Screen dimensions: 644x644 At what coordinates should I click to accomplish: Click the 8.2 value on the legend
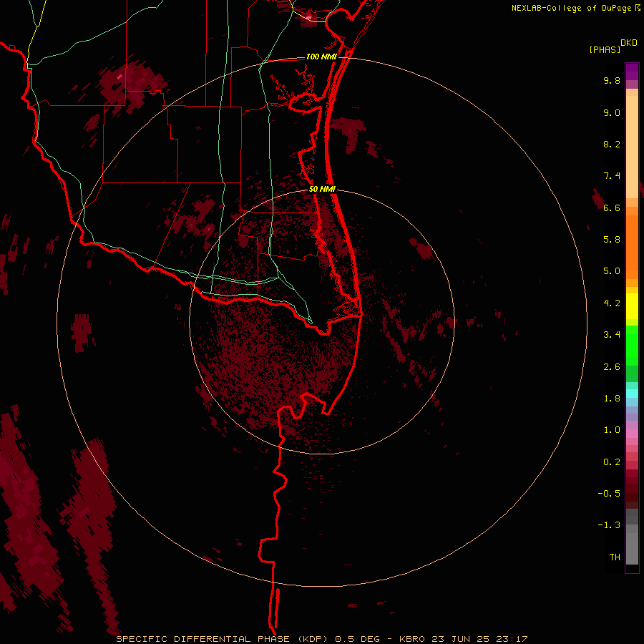[612, 144]
